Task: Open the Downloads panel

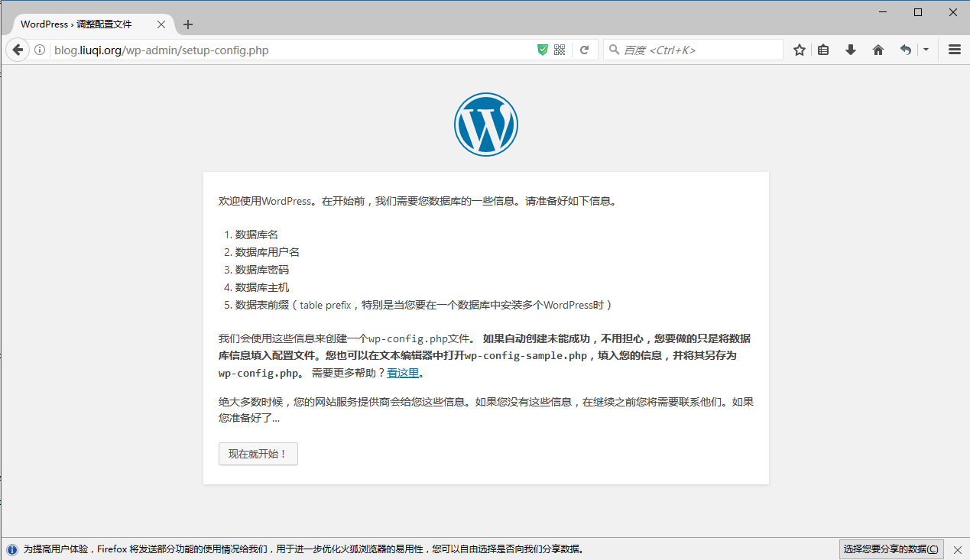Action: tap(851, 50)
